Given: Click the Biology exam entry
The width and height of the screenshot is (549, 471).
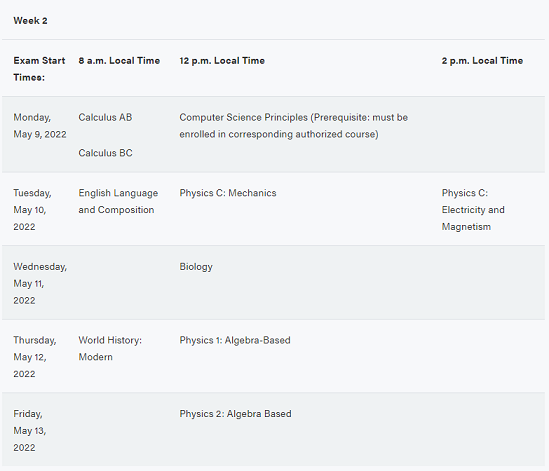Looking at the screenshot, I should click(x=196, y=267).
